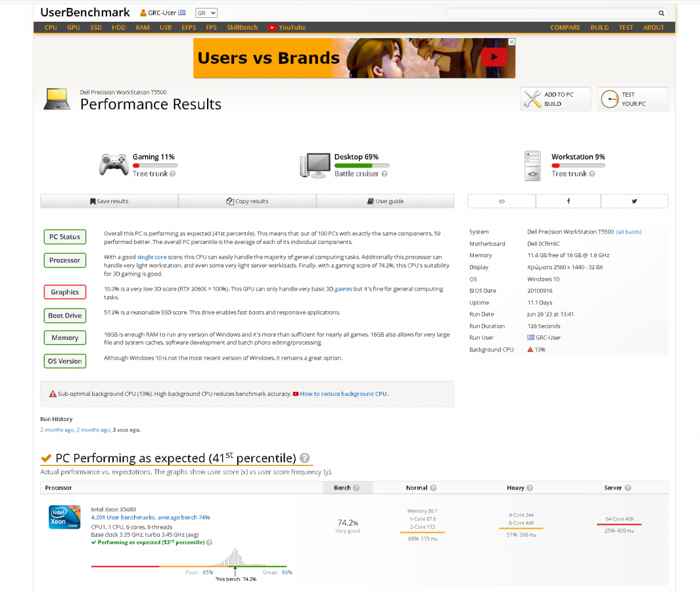
Task: Click Add to PC Build button
Action: click(556, 99)
